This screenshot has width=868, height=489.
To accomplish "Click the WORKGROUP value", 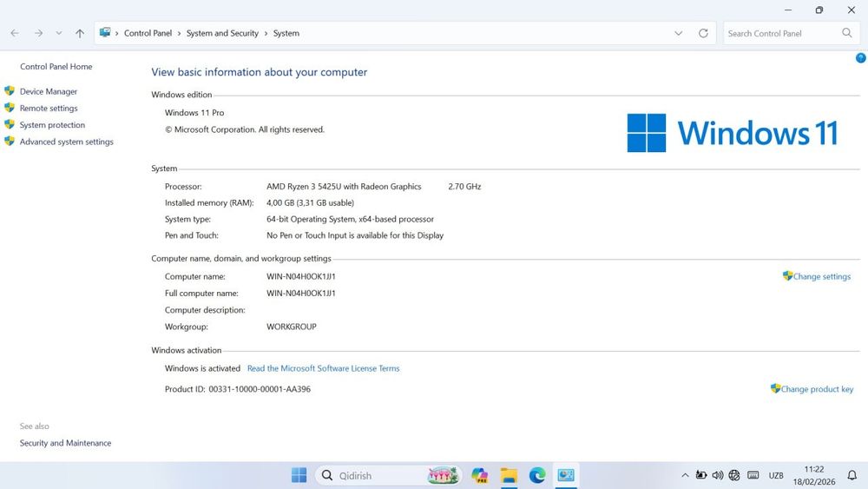I will [x=291, y=327].
